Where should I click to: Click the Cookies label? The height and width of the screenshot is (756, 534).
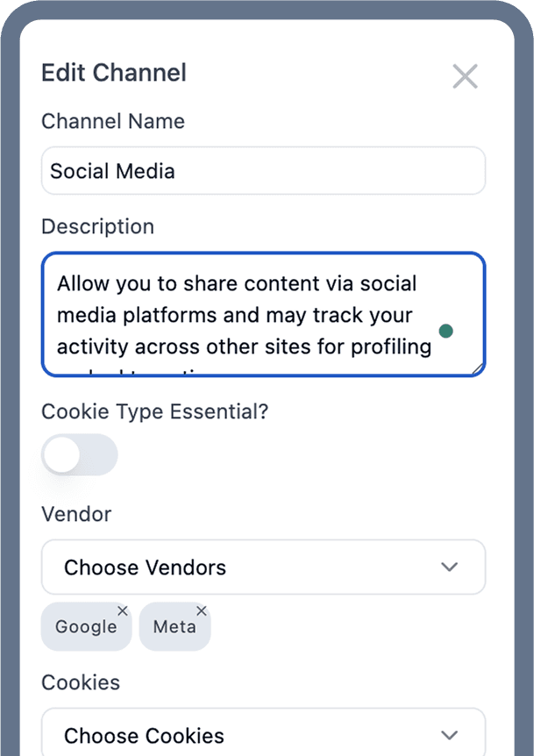click(x=81, y=682)
